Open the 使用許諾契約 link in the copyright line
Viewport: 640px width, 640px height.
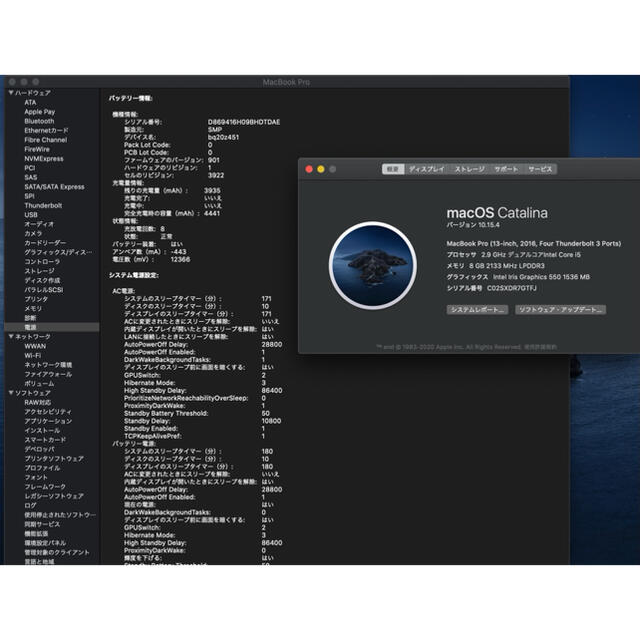540,347
